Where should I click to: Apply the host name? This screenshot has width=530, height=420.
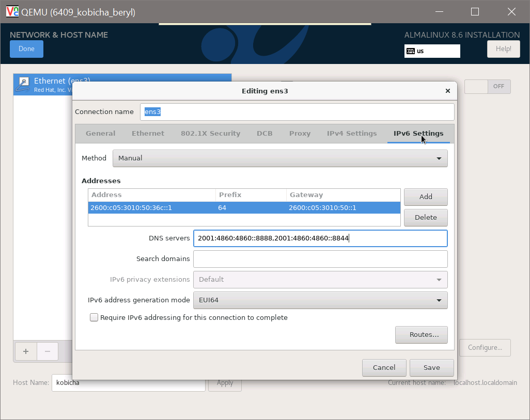click(x=225, y=383)
